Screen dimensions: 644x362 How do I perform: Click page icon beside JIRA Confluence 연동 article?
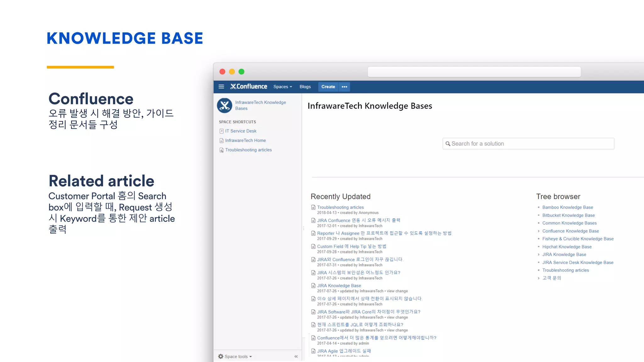(313, 220)
